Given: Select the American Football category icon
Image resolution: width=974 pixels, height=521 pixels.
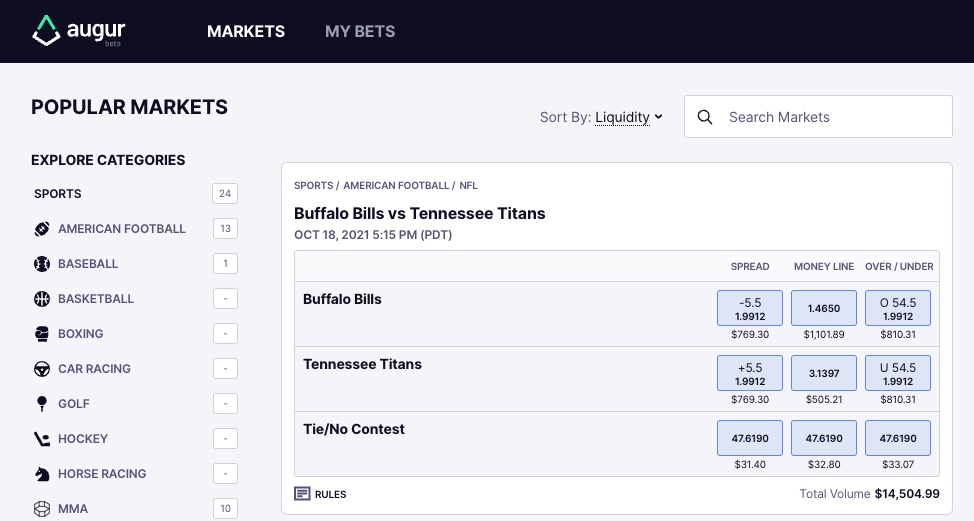Looking at the screenshot, I should [42, 229].
